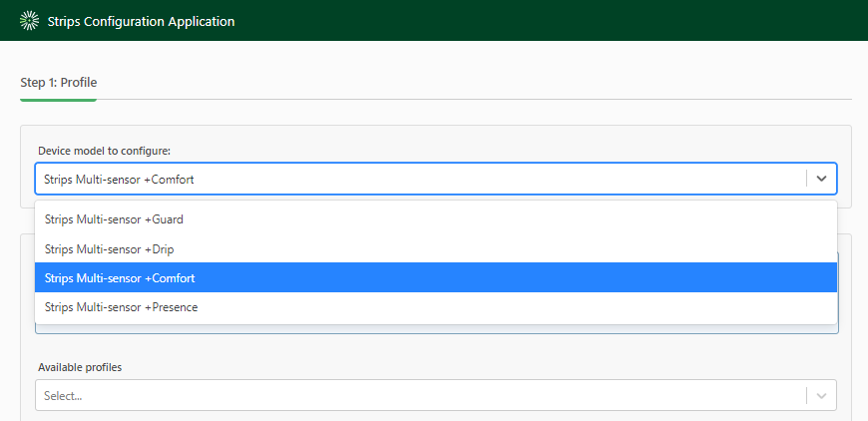Select Strips Multi-sensor +Guard option
The height and width of the screenshot is (421, 868).
tap(436, 219)
